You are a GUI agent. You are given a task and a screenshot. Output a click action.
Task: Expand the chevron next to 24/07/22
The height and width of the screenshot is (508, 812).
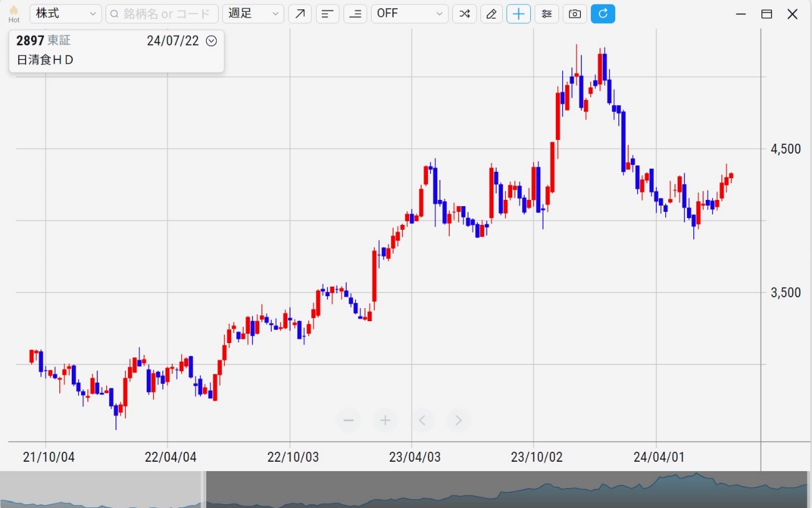click(212, 41)
